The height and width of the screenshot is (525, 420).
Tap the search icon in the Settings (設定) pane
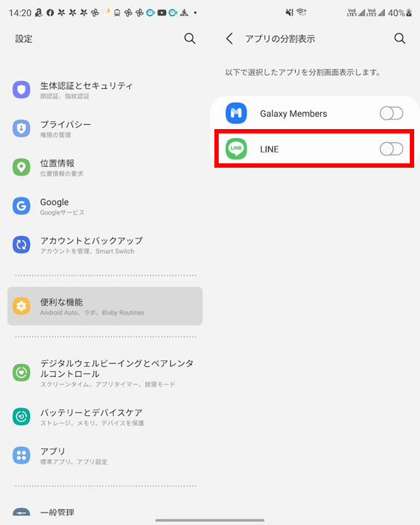pyautogui.click(x=190, y=39)
